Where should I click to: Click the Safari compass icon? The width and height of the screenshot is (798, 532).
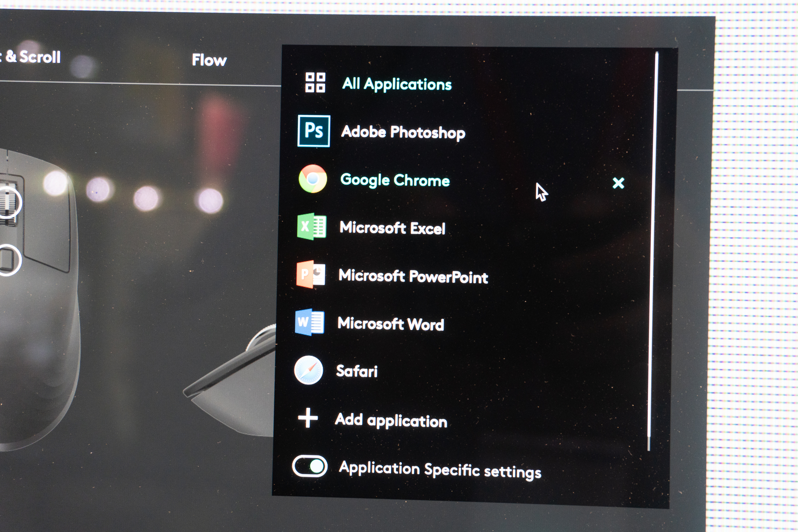pos(308,370)
